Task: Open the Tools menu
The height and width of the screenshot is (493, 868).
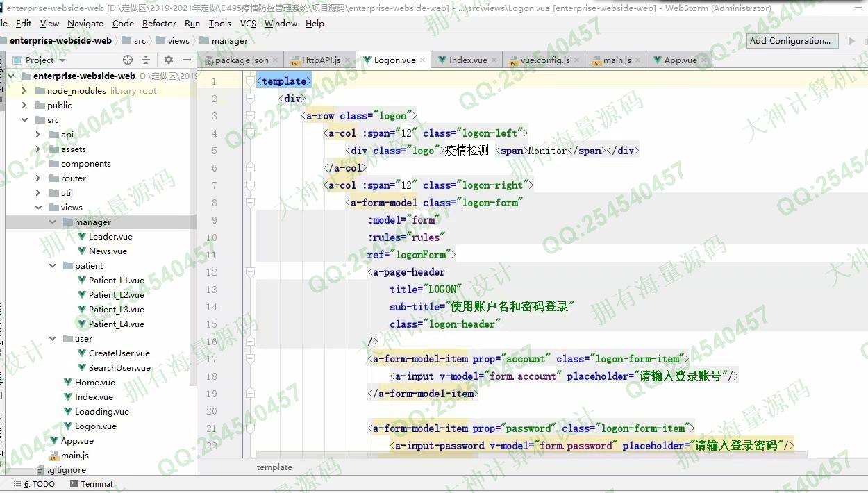Action: pyautogui.click(x=219, y=23)
